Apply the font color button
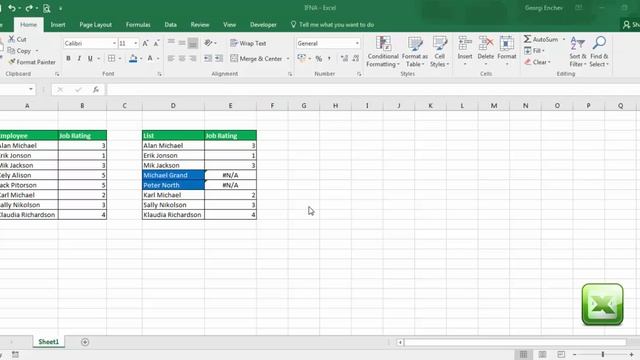 tap(150, 58)
